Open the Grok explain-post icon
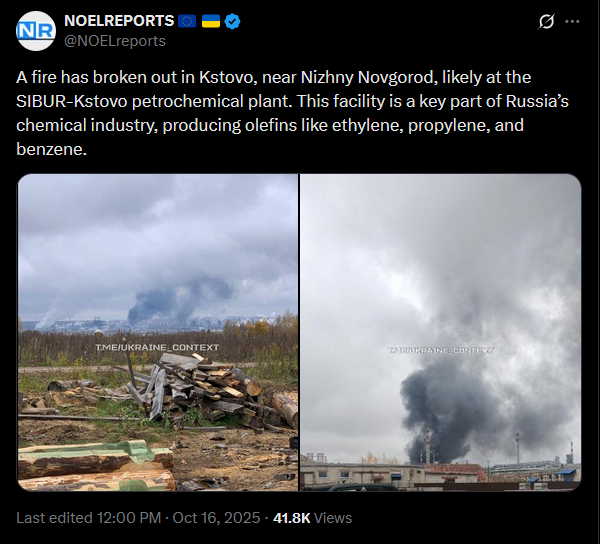 point(546,21)
